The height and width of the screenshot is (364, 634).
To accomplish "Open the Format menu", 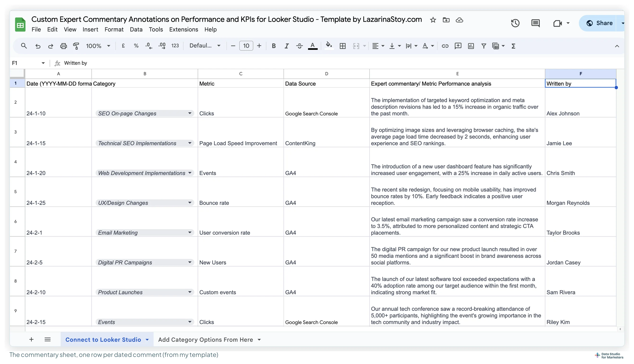I will (x=114, y=30).
